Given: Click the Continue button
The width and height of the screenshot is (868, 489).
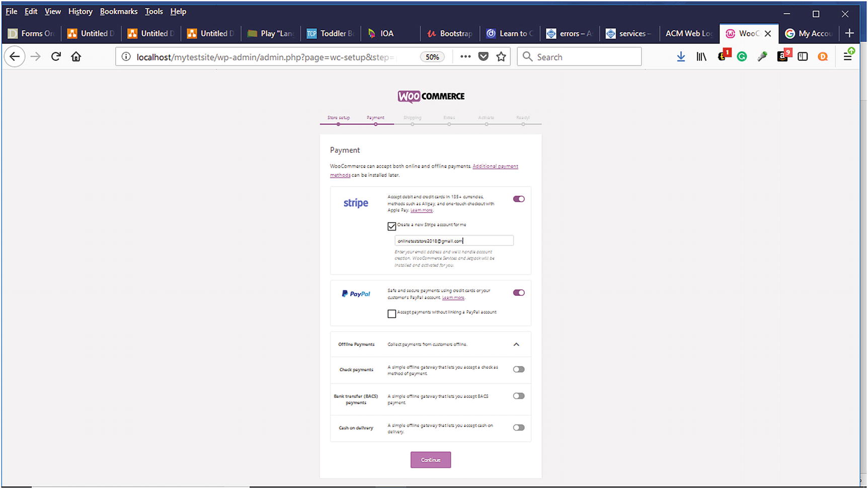Looking at the screenshot, I should pyautogui.click(x=431, y=460).
